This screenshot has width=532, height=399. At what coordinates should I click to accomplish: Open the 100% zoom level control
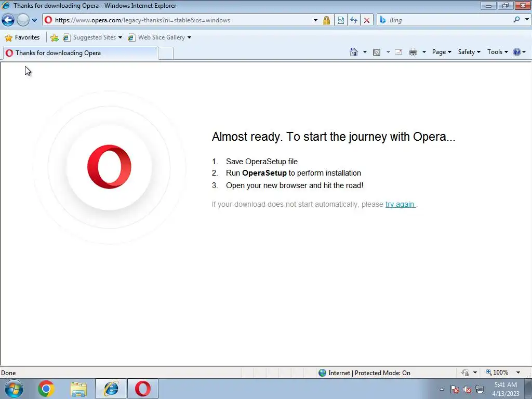[497, 373]
